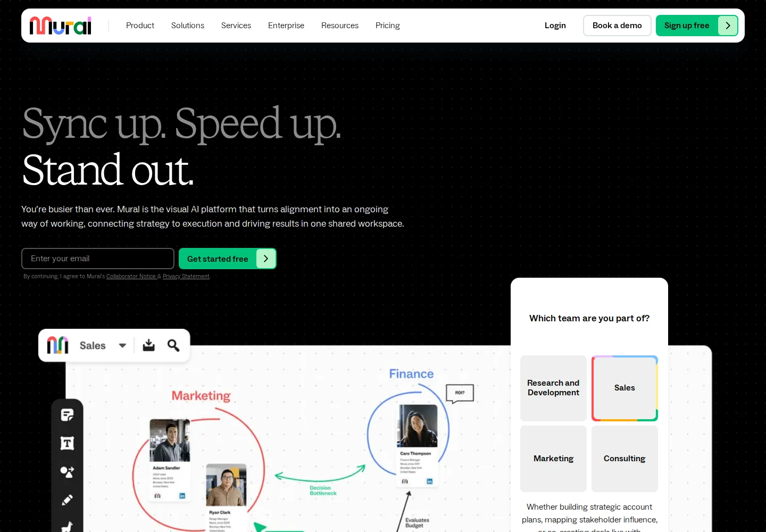Click Adam Sandler profile card
The height and width of the screenshot is (532, 766).
170,461
